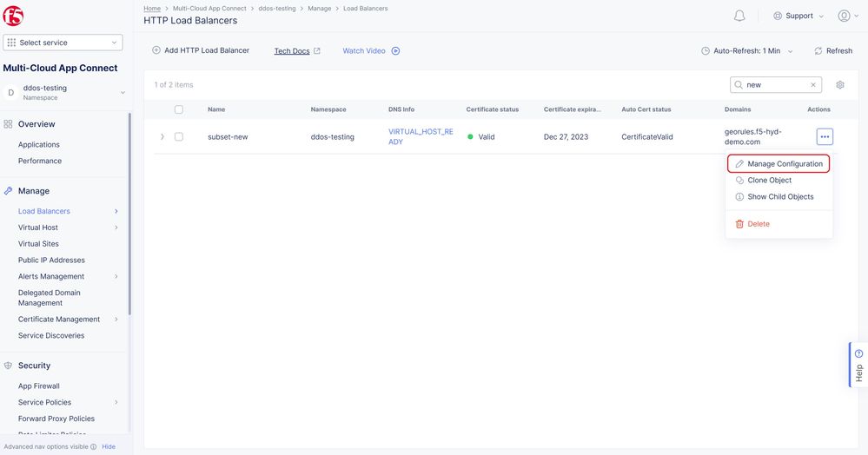
Task: Click the Watch Video play icon
Action: (395, 51)
